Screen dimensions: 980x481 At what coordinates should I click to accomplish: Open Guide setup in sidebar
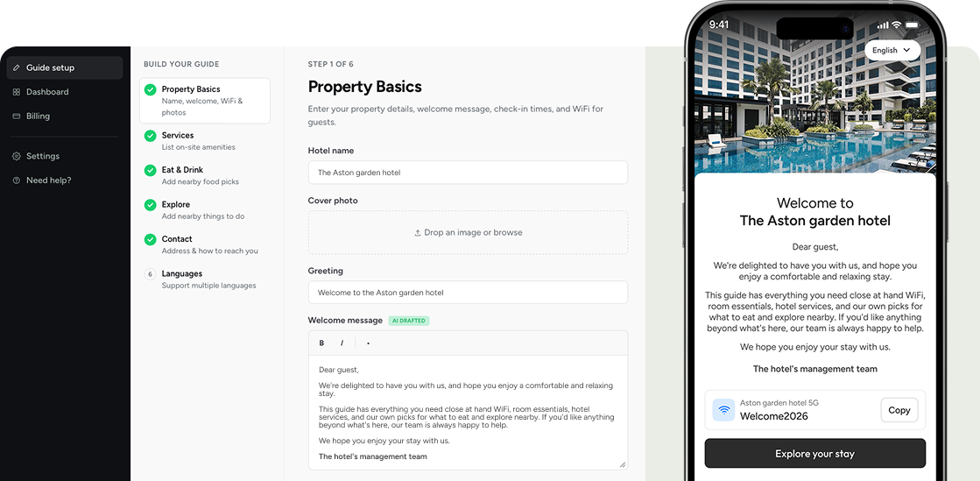coord(65,67)
